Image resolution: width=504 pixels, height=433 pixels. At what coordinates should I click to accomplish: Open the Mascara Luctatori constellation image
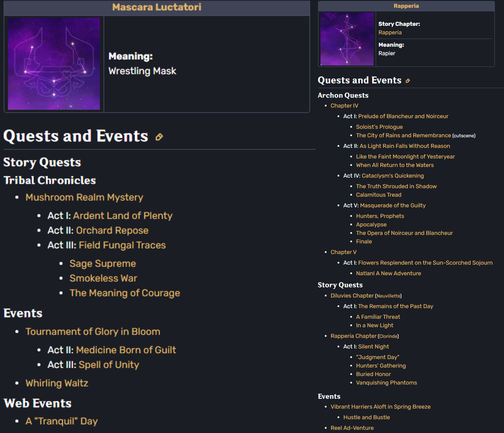[x=54, y=64]
